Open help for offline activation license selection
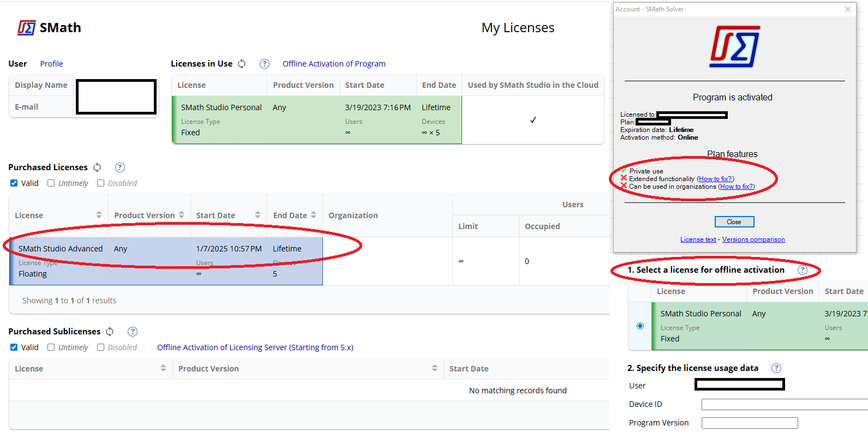 pos(803,270)
